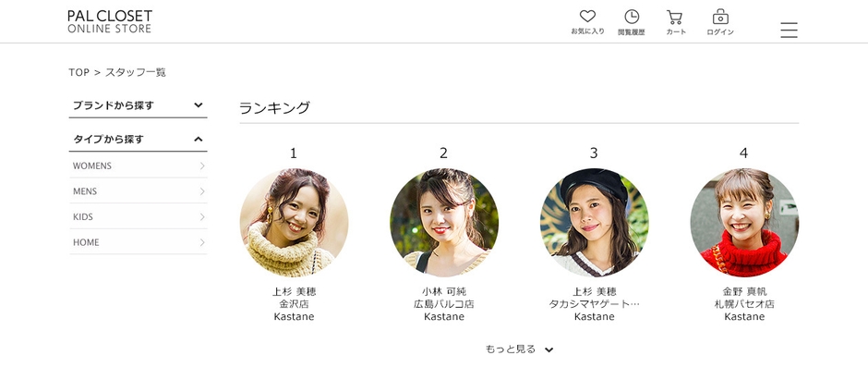Open rank 3 staff photo with beret

[594, 222]
